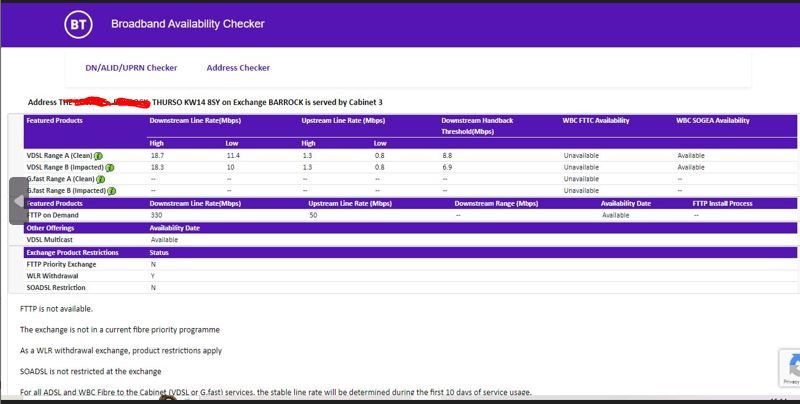The image size is (800, 404).
Task: Open info icon beside G.fast Range B (Impacted)
Action: (x=112, y=191)
